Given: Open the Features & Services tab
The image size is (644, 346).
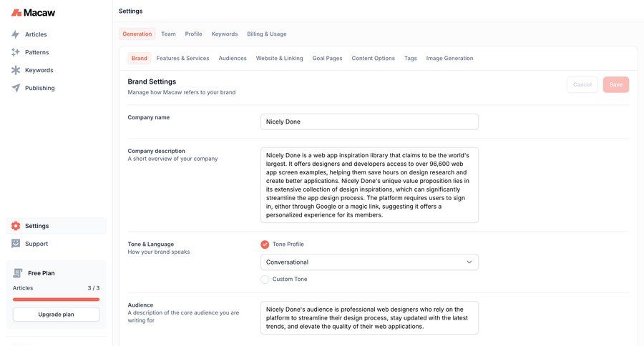Looking at the screenshot, I should pyautogui.click(x=182, y=59).
